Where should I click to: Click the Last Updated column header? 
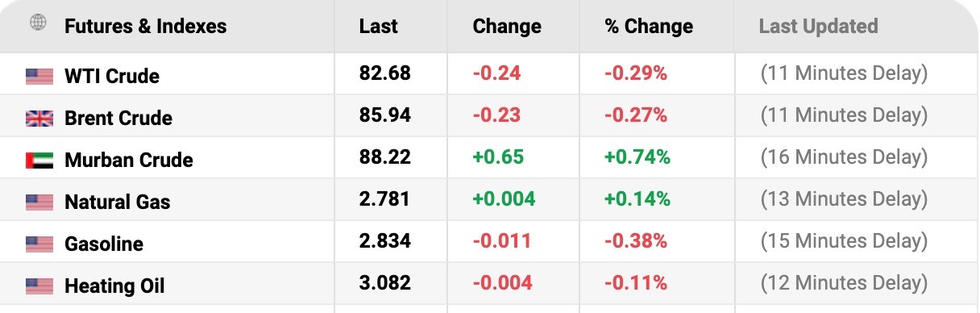pyautogui.click(x=818, y=27)
